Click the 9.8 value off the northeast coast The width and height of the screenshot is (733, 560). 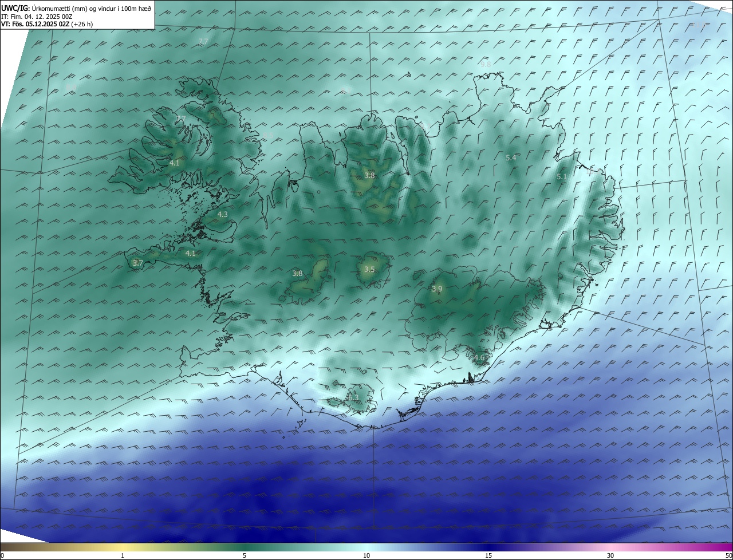point(486,65)
